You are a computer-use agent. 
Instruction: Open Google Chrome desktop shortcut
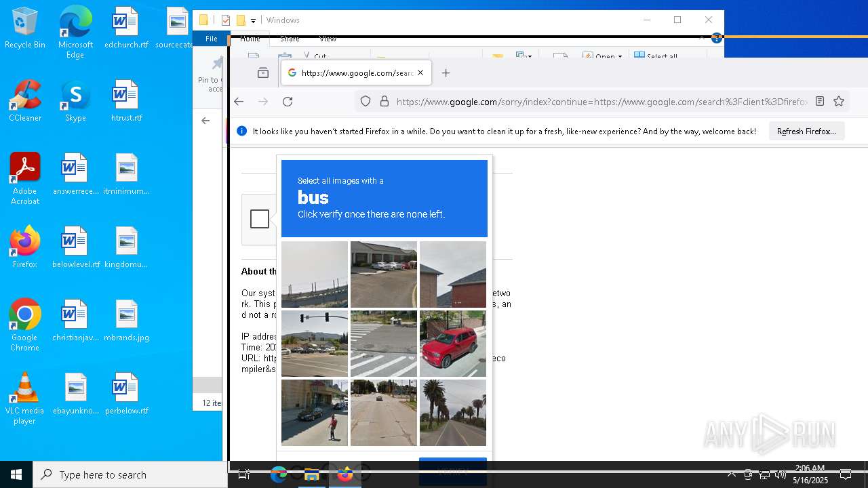25,325
